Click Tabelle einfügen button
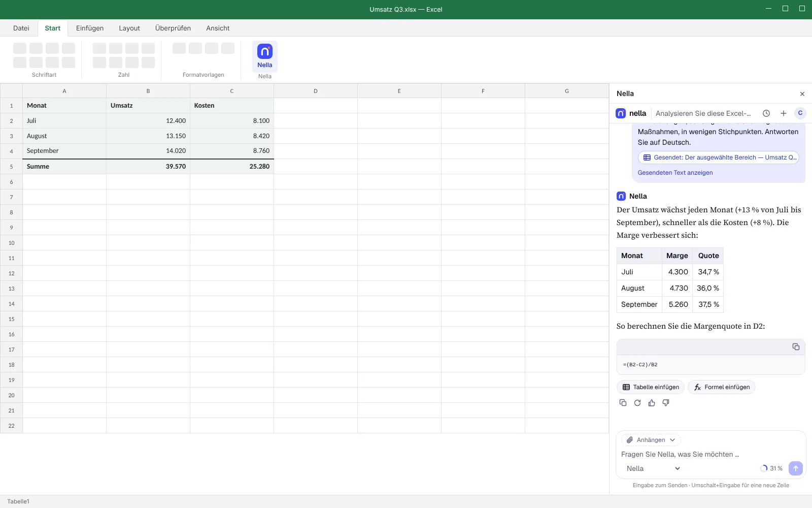Screen dimensions: 812x508 [x=651, y=387]
